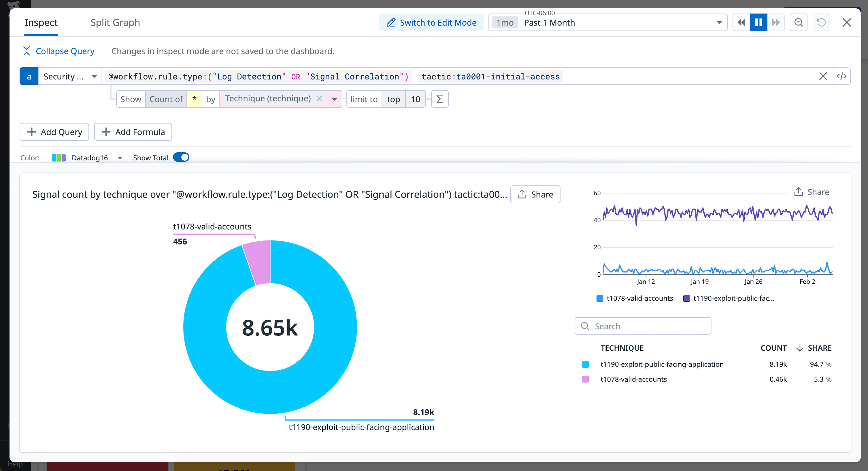Screen dimensions: 868x471
Task: Zoom out on the time range
Action: tap(798, 22)
